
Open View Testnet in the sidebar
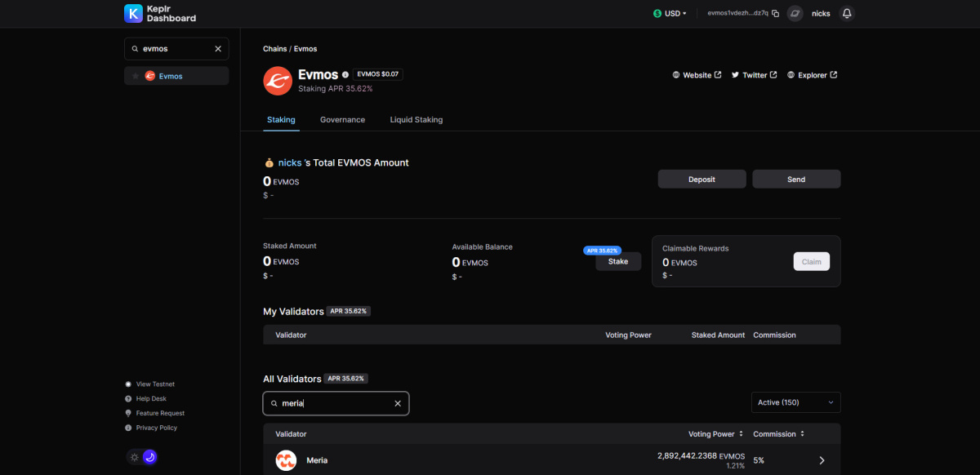pyautogui.click(x=149, y=384)
